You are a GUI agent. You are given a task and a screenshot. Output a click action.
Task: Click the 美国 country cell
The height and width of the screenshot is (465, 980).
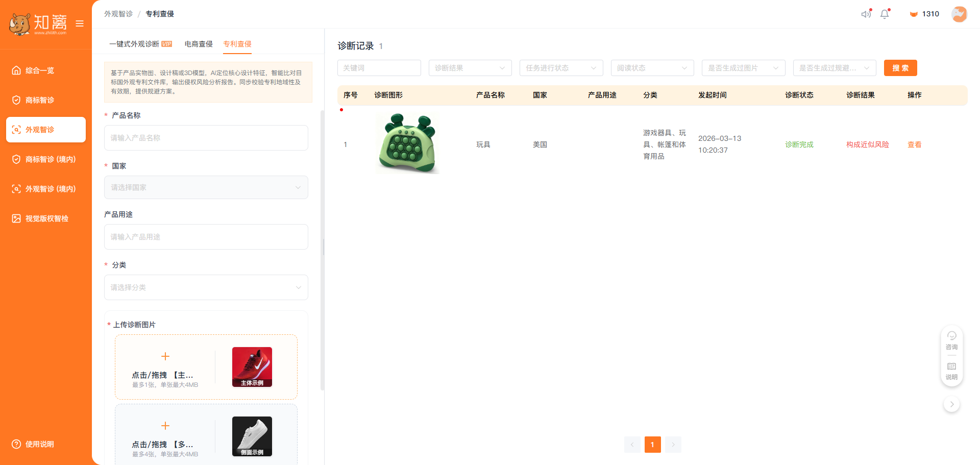point(540,144)
